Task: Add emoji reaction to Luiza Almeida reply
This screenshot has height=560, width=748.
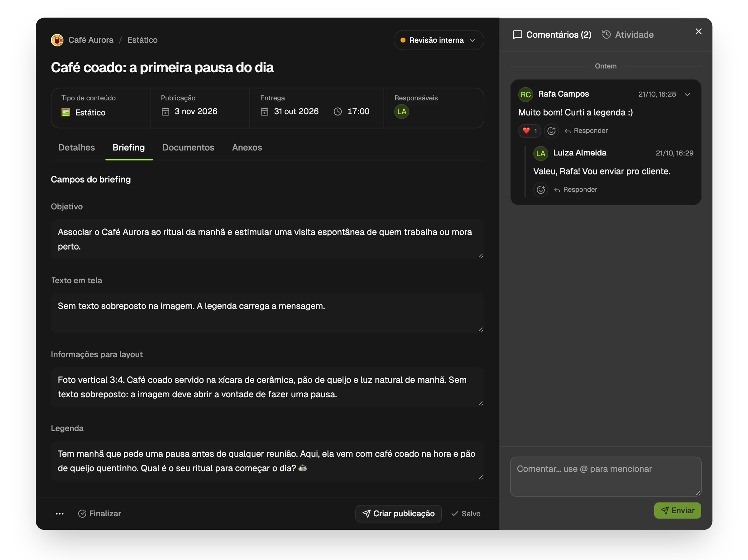Action: point(540,189)
